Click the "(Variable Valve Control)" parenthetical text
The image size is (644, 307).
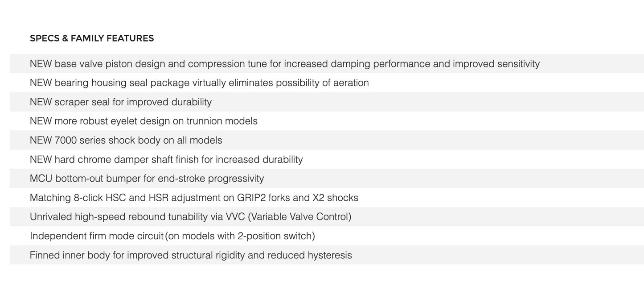point(299,217)
